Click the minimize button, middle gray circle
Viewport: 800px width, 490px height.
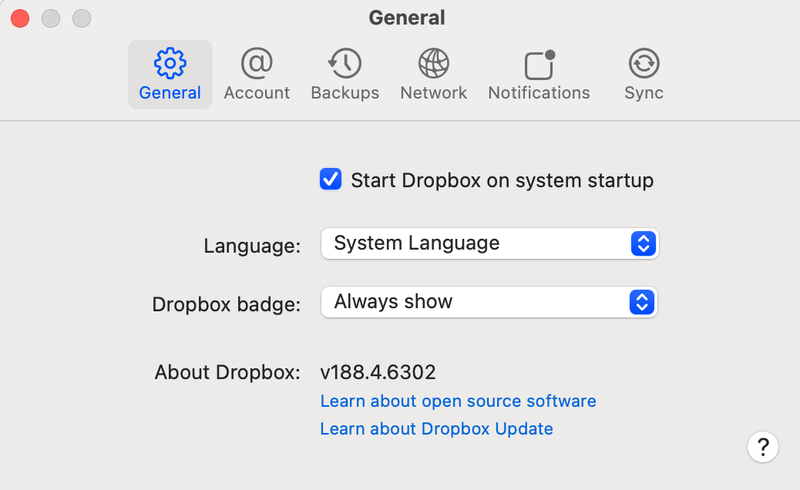[51, 18]
